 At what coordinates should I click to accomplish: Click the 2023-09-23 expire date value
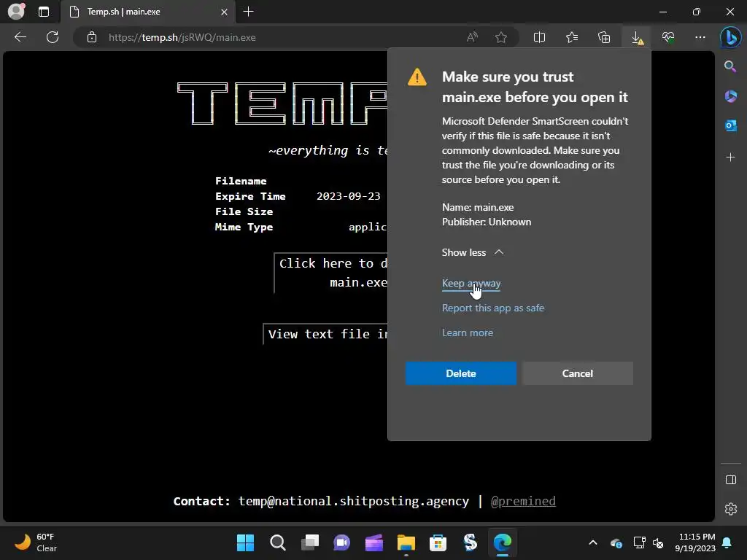pos(348,196)
